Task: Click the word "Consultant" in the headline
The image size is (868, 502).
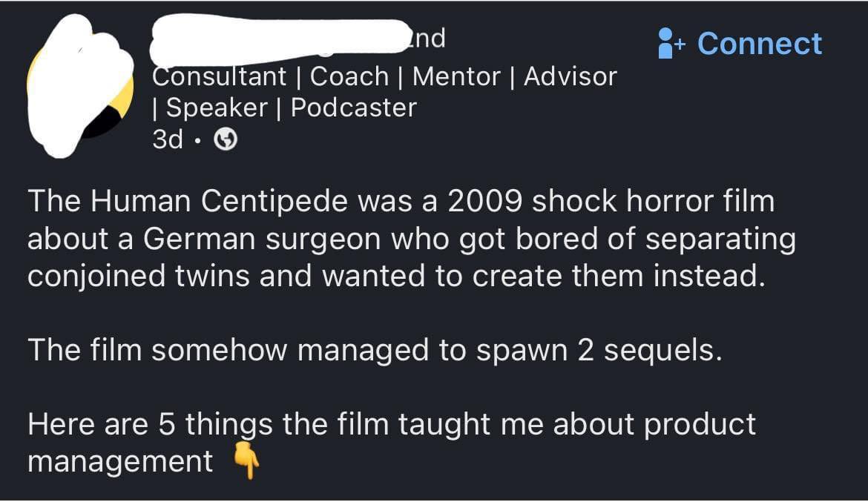Action: pos(220,76)
